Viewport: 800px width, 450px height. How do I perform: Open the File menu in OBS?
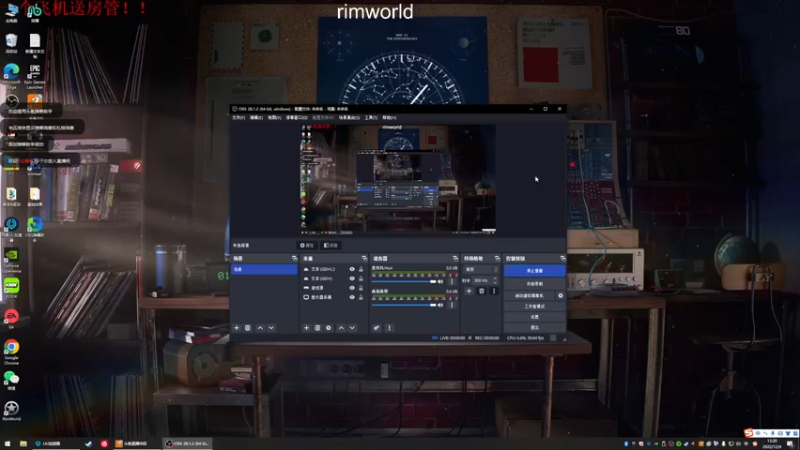(x=238, y=117)
